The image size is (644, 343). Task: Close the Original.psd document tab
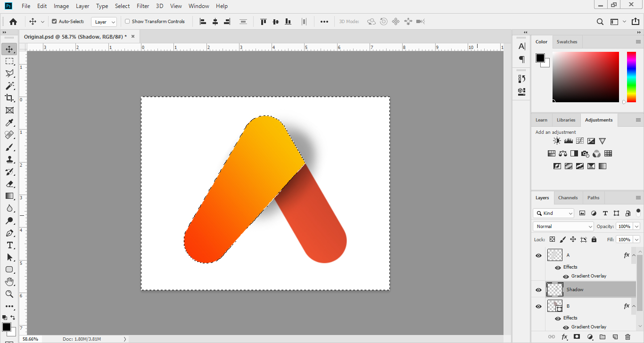pos(133,36)
